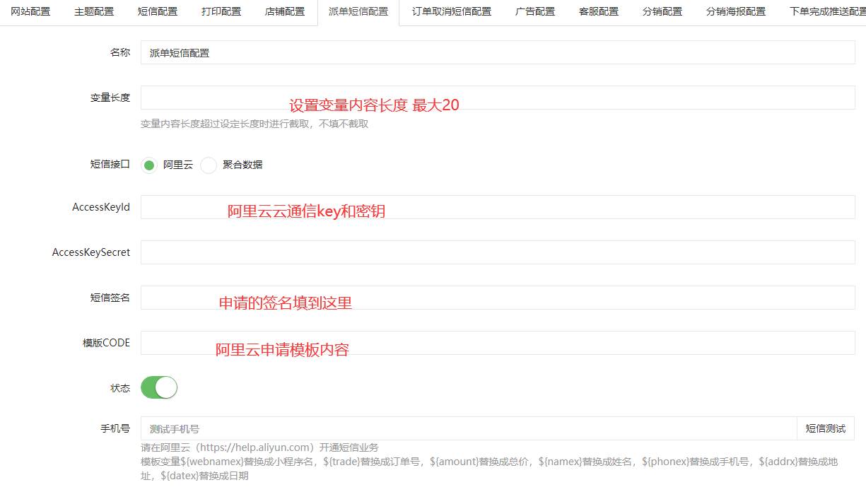Click the 测试手机号 input field

click(469, 428)
